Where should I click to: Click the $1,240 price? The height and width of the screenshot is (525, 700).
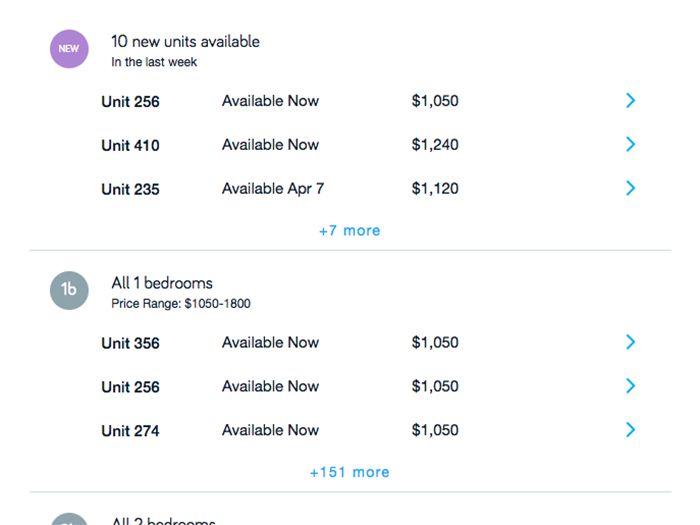click(x=435, y=144)
